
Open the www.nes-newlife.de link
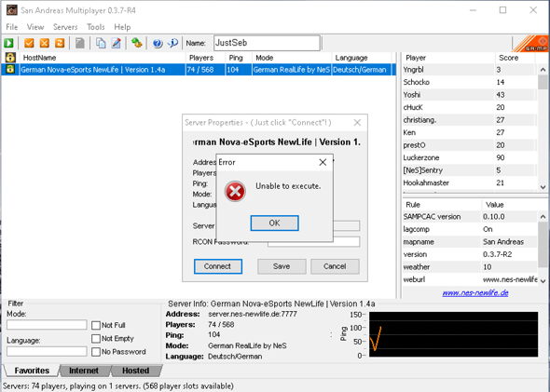point(474,292)
